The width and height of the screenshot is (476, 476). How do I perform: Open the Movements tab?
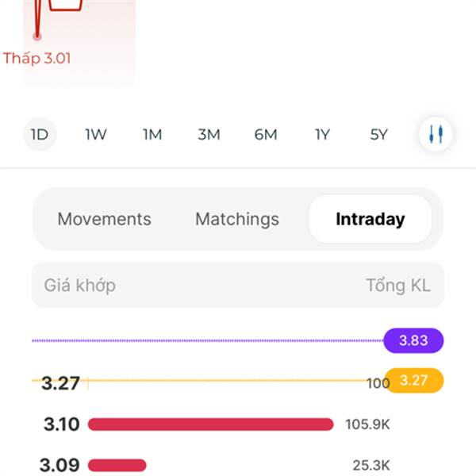tap(104, 219)
